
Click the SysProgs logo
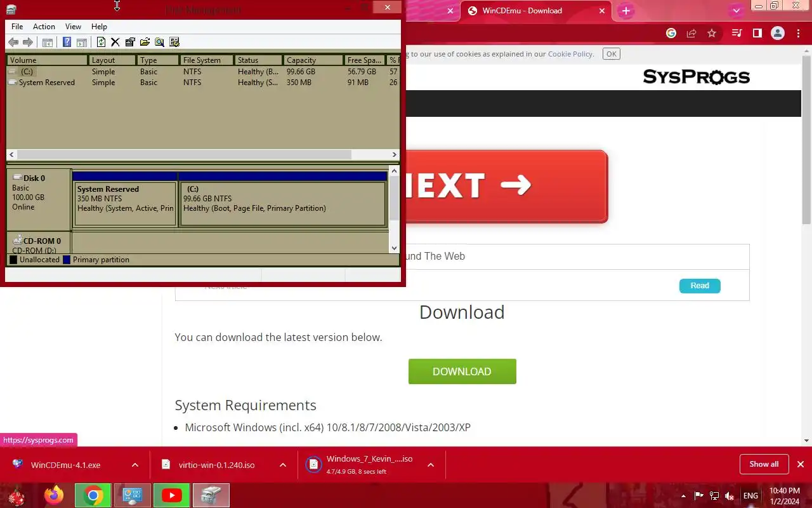tap(697, 77)
